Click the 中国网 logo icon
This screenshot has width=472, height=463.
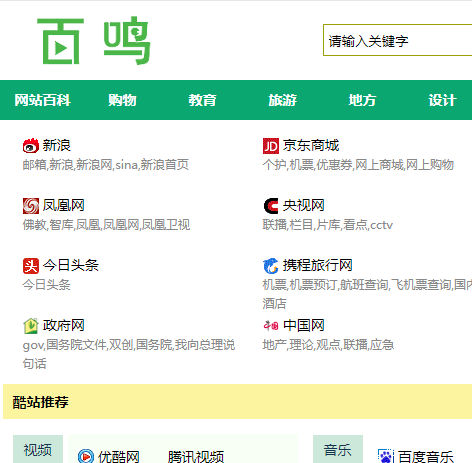tap(271, 325)
